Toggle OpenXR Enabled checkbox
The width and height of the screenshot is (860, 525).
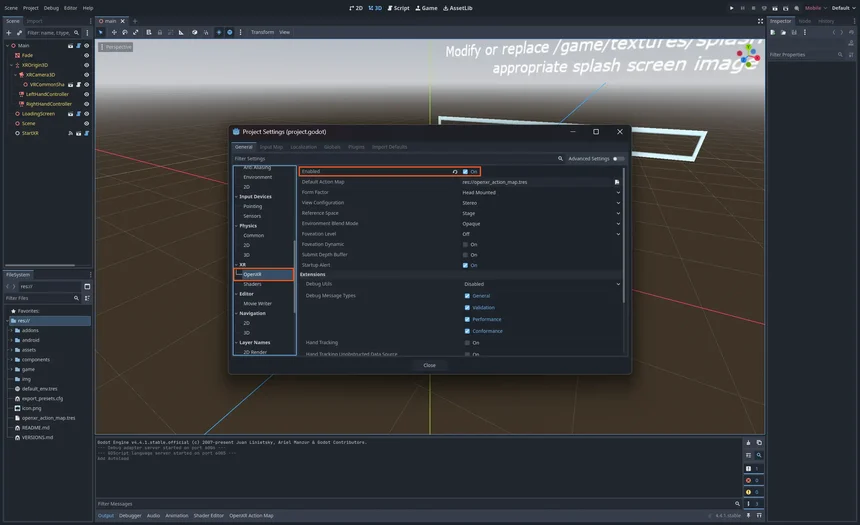click(x=465, y=172)
